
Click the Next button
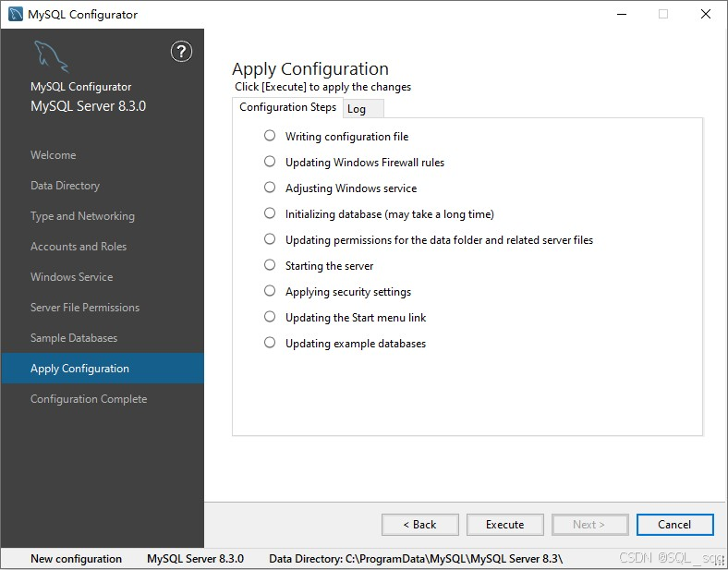click(x=589, y=525)
